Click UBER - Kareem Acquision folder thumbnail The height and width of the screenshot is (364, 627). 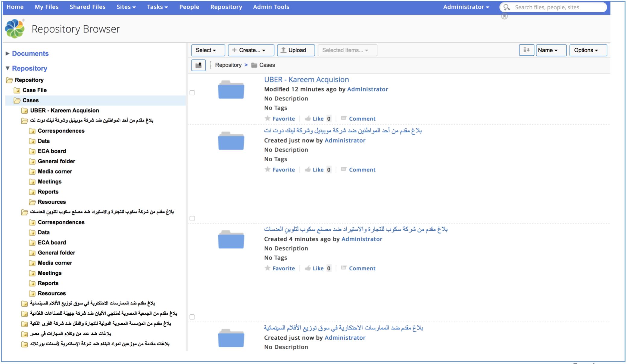click(231, 90)
